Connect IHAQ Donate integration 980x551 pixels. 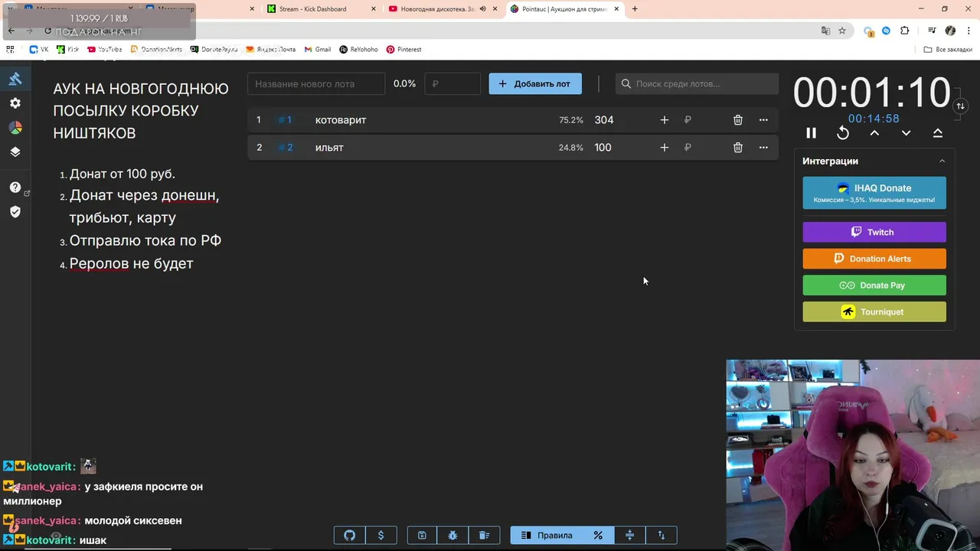tap(874, 193)
